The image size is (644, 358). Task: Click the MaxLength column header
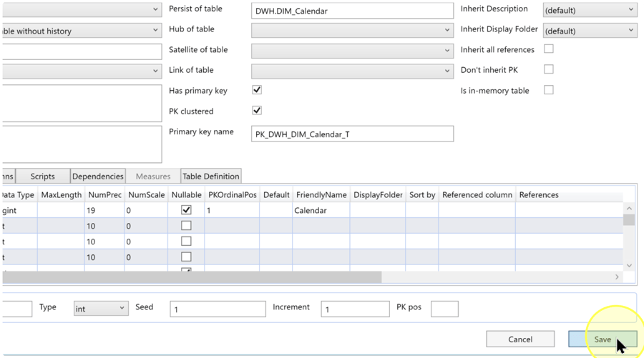coord(62,195)
